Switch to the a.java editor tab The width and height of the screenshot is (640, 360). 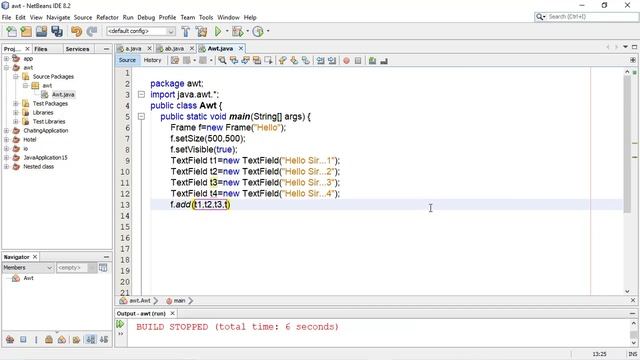(133, 49)
